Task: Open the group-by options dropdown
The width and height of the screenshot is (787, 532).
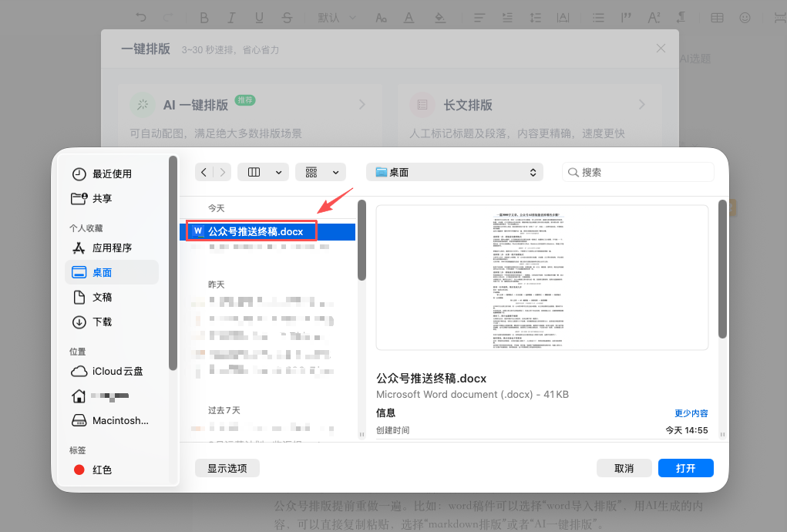Action: 321,172
